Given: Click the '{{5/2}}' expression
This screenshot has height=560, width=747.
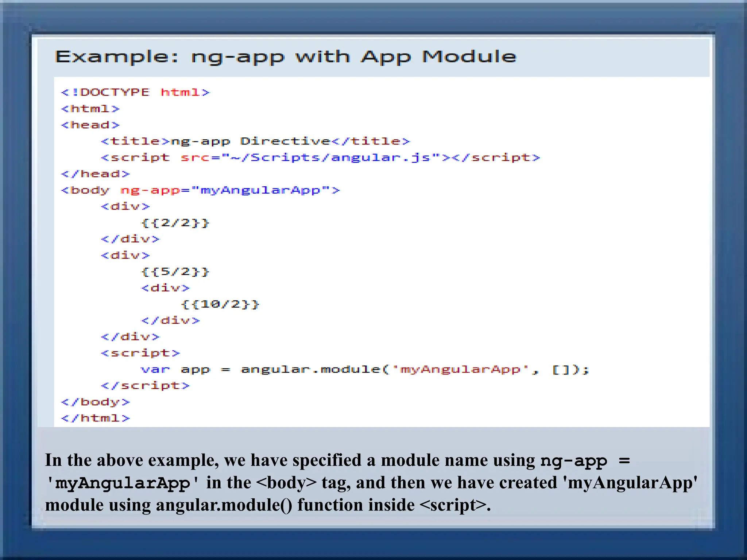Looking at the screenshot, I should click(x=175, y=272).
